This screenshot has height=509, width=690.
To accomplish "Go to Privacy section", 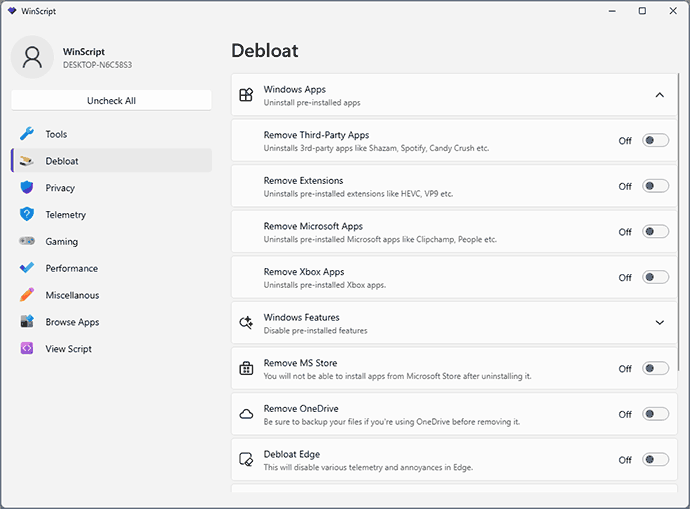I will click(111, 187).
